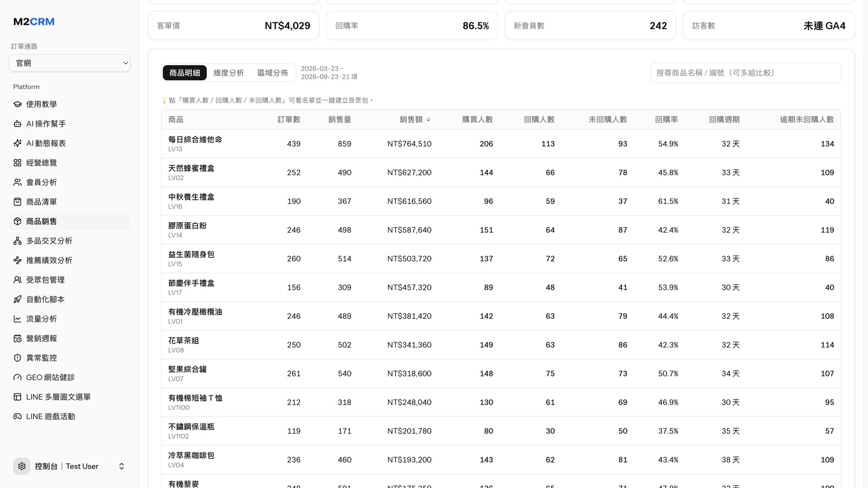
Task: Switch to the 商品明細 tab
Action: [x=184, y=73]
